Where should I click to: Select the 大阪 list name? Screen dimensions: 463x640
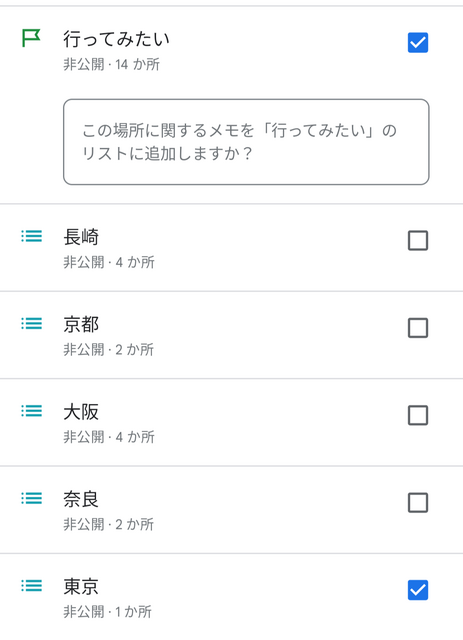(81, 411)
